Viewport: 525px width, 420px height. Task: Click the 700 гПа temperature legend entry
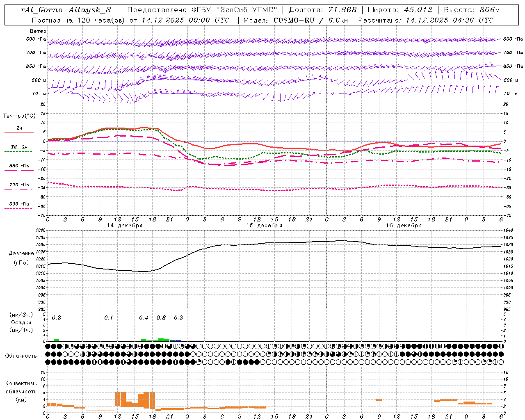coord(19,186)
